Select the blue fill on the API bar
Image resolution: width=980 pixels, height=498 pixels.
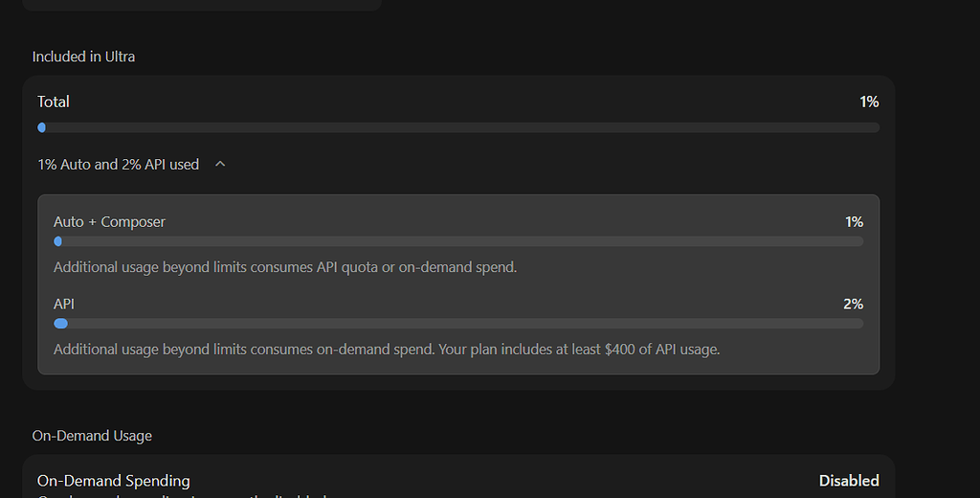[x=60, y=324]
